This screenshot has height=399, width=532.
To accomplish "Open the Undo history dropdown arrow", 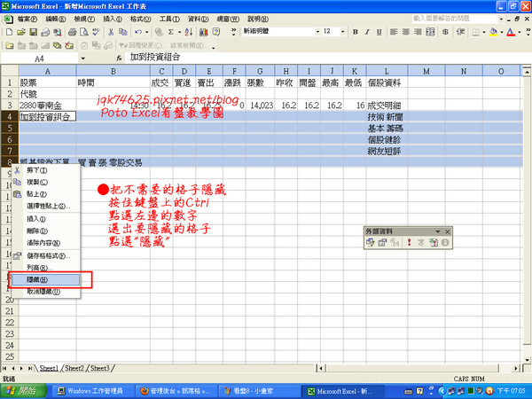I will [x=147, y=32].
